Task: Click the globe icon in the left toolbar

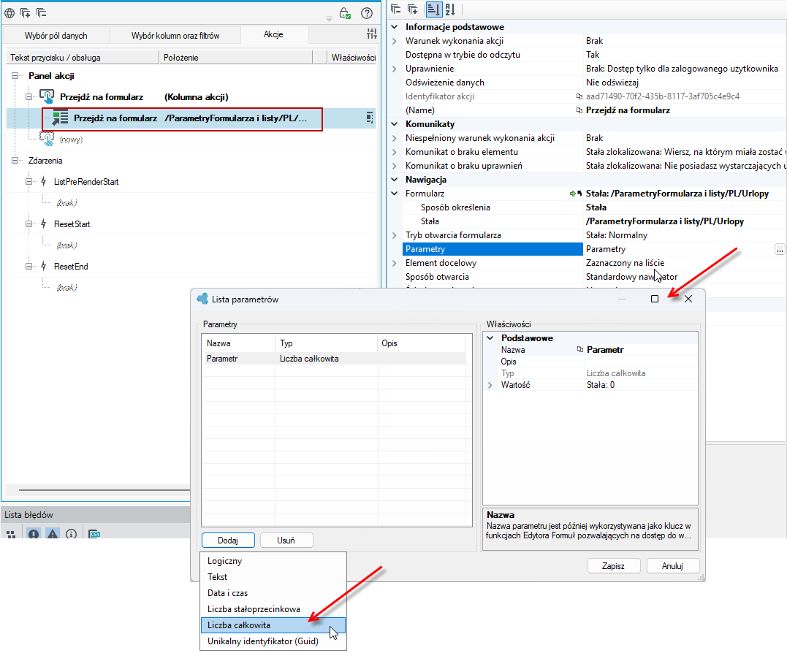Action: point(9,13)
